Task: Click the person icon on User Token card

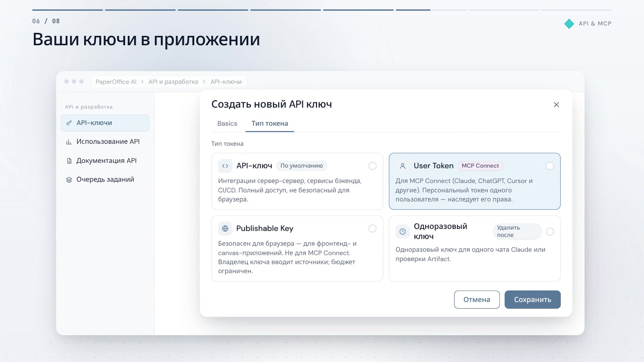Action: pyautogui.click(x=402, y=166)
